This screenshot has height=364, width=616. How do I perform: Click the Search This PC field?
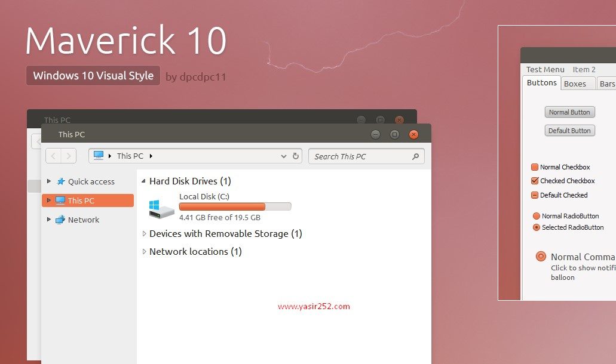pos(366,156)
